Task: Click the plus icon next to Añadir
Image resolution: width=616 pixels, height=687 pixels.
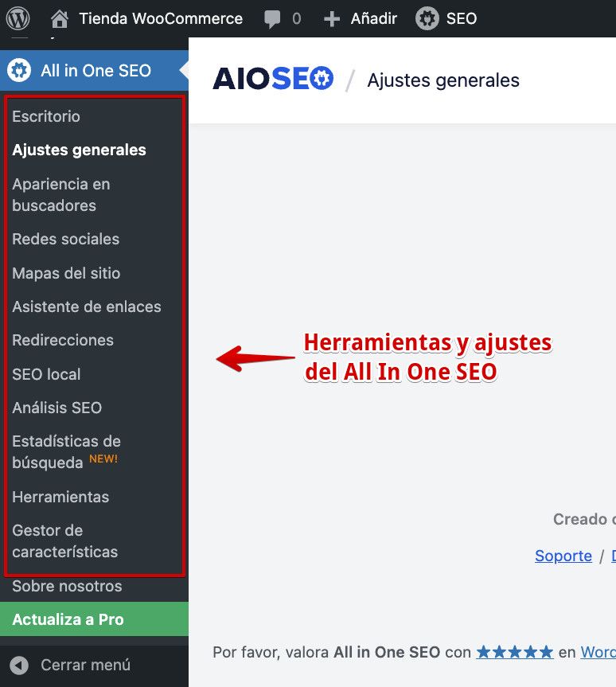Action: (x=332, y=19)
